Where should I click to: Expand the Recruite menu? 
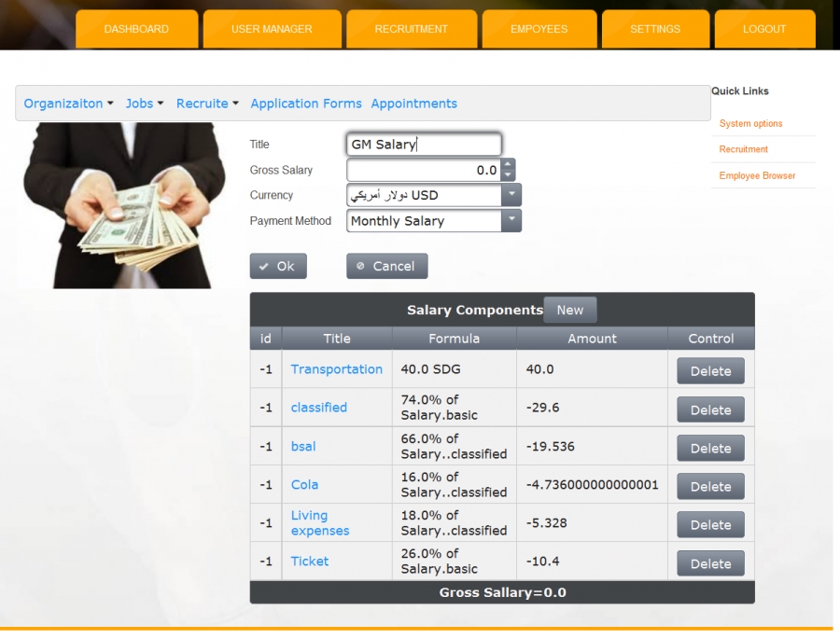(x=207, y=104)
